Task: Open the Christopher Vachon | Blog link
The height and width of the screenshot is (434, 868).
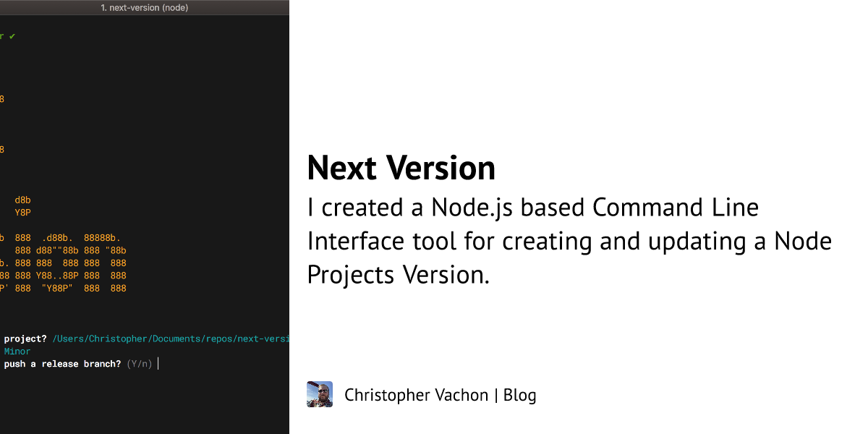Action: pos(440,394)
